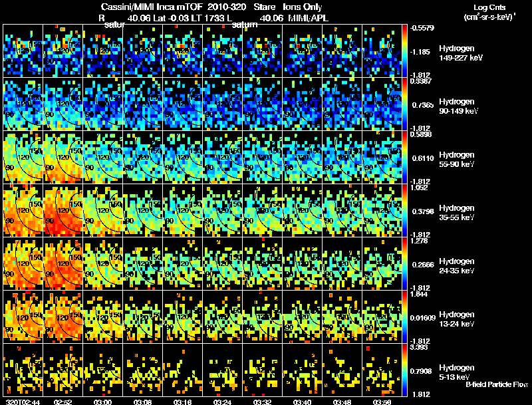Click the -0.5579 colorbar maximum value

coord(422,28)
